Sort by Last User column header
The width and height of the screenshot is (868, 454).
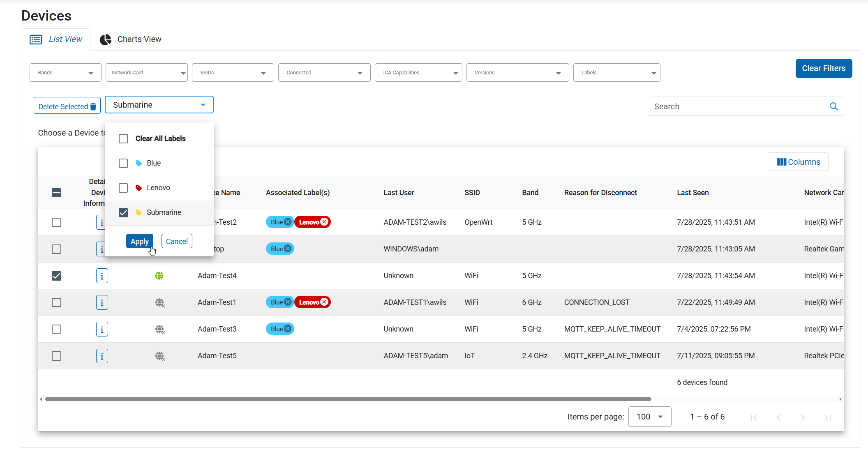(x=399, y=193)
